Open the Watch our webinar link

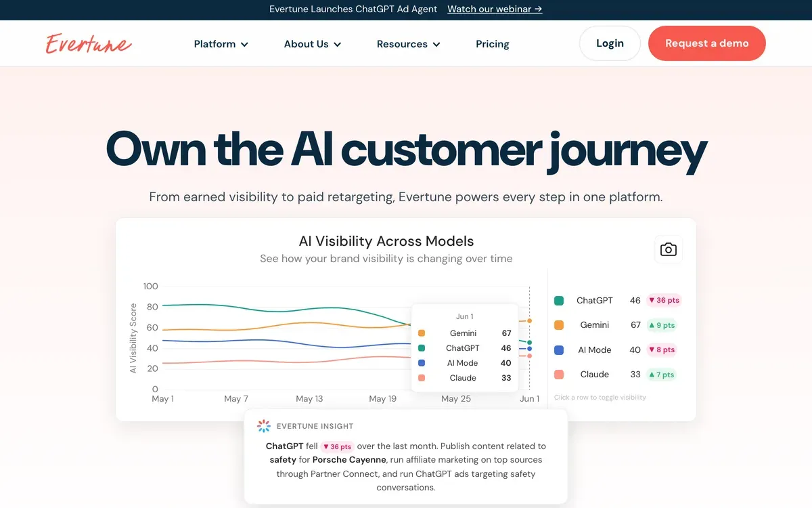[x=495, y=9]
